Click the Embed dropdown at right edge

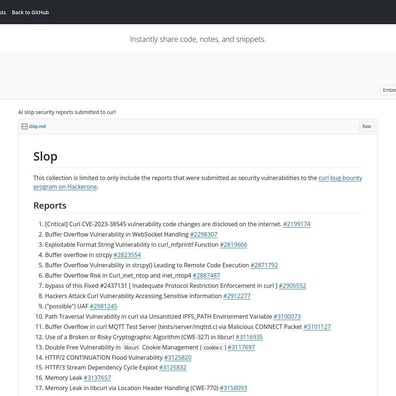click(x=388, y=90)
